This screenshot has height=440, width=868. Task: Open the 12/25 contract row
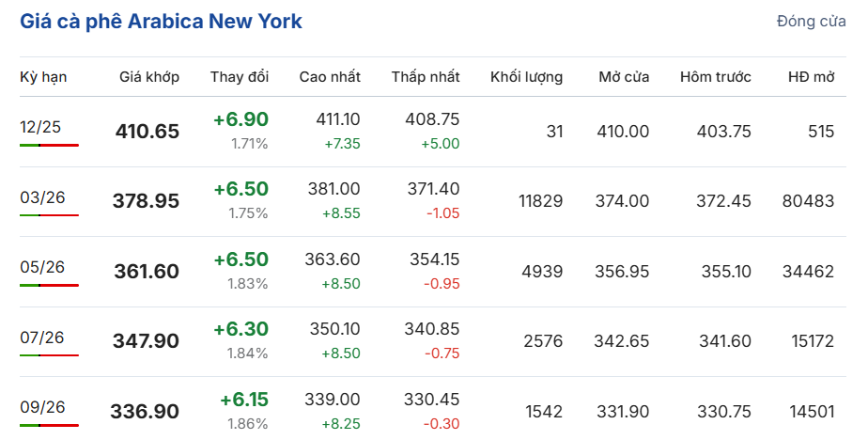coord(40,127)
